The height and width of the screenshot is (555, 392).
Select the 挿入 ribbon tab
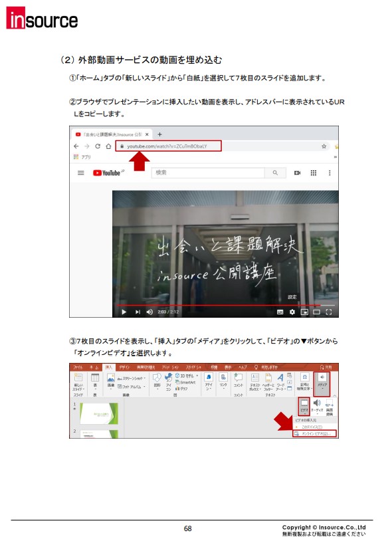108,368
